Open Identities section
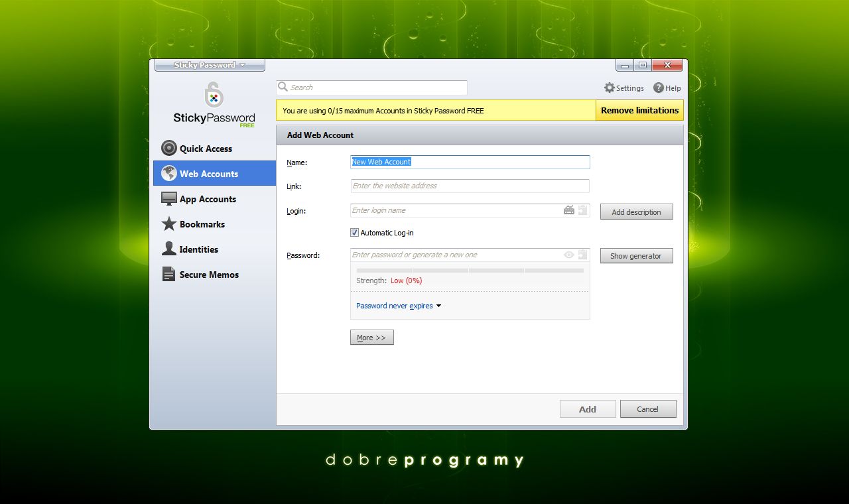 coord(214,249)
